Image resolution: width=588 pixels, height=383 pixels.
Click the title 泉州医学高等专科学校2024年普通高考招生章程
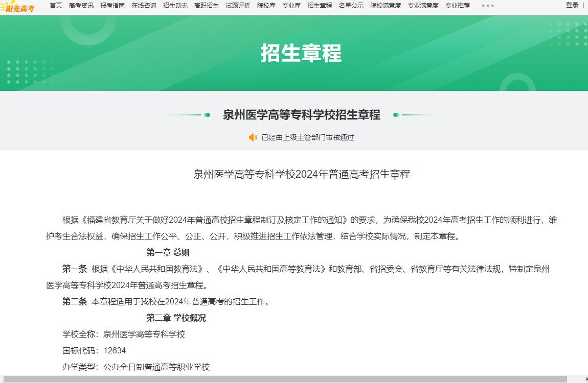click(x=302, y=174)
